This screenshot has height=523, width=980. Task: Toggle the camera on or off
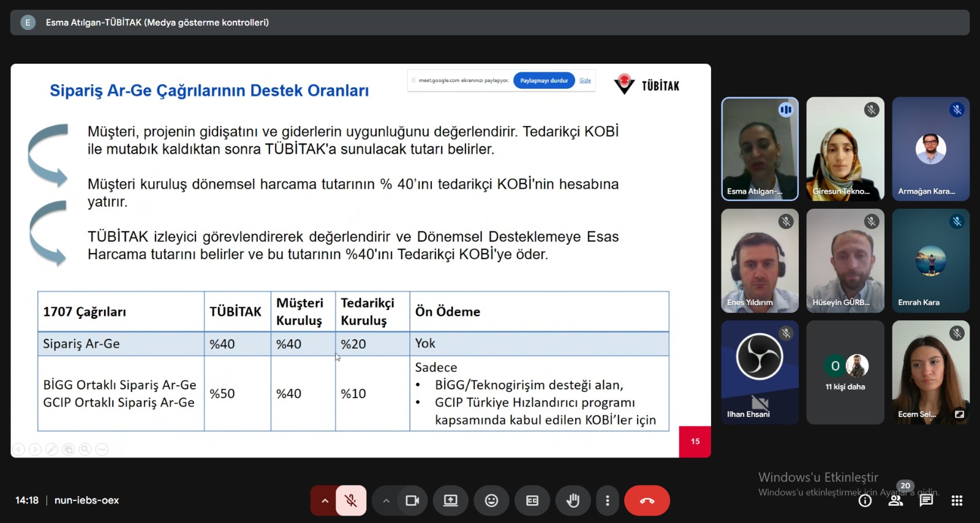point(412,501)
